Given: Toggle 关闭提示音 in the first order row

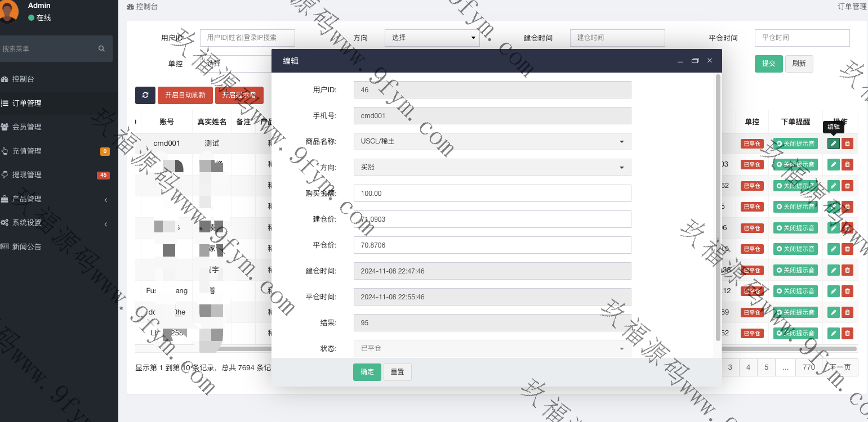Looking at the screenshot, I should click(795, 143).
